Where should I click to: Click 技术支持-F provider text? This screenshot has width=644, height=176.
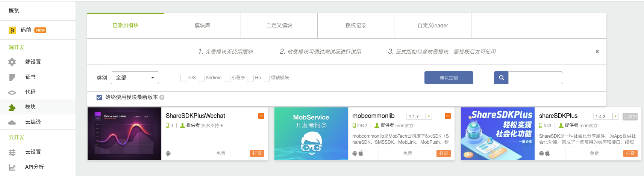[x=212, y=126]
